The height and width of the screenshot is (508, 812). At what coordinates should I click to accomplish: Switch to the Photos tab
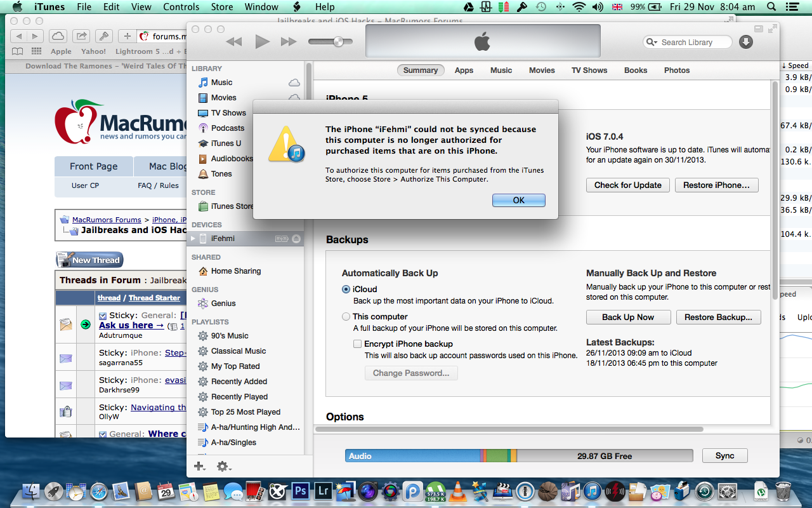[677, 70]
